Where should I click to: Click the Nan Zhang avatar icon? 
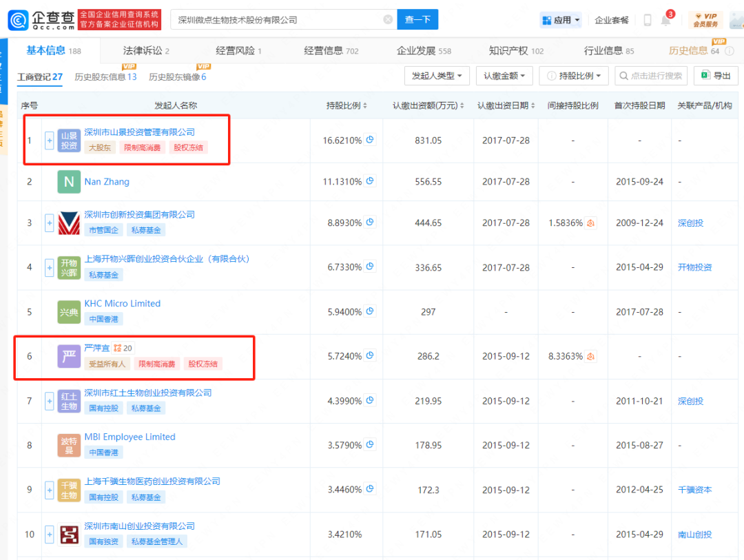point(69,182)
